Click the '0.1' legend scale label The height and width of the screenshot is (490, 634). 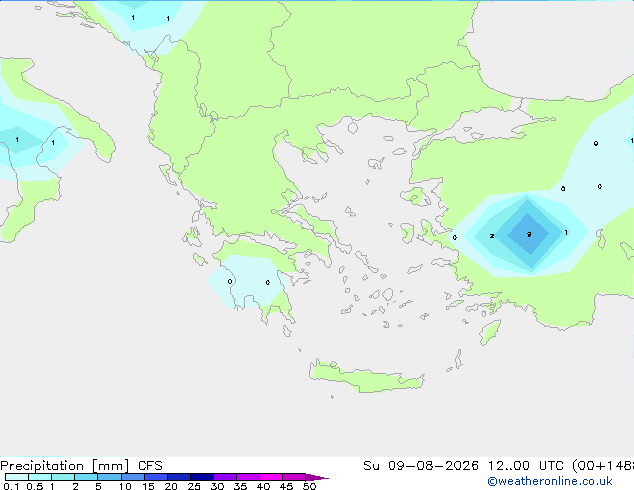tap(11, 486)
